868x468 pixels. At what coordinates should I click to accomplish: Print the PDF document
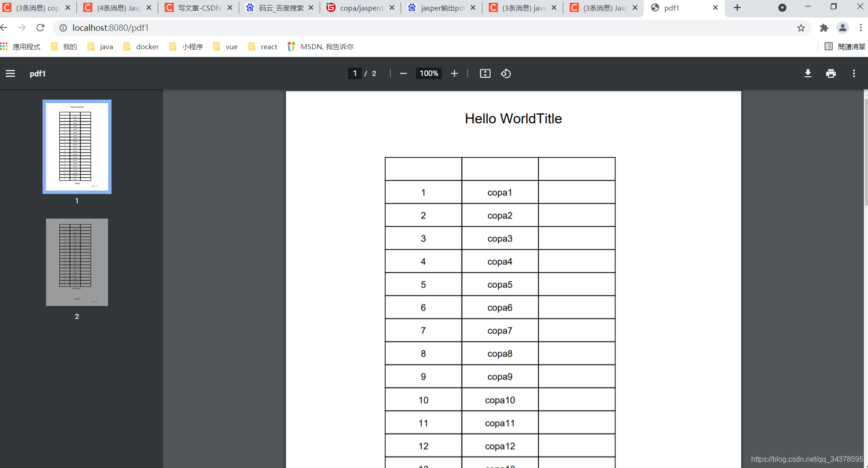(831, 73)
